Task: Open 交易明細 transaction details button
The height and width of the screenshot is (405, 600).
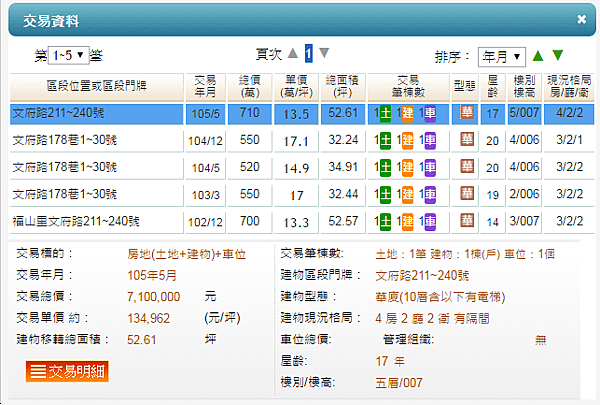Action: (x=67, y=371)
